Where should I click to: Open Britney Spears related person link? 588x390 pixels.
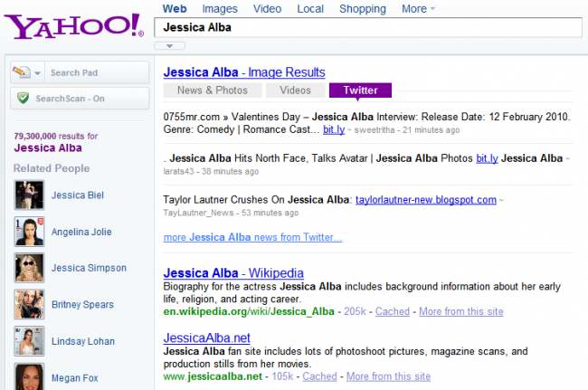pyautogui.click(x=82, y=305)
